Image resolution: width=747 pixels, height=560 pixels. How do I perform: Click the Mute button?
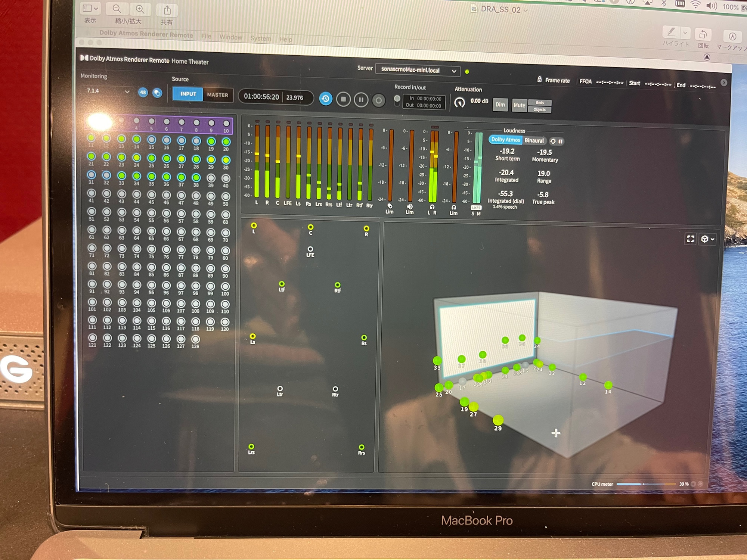tap(519, 105)
